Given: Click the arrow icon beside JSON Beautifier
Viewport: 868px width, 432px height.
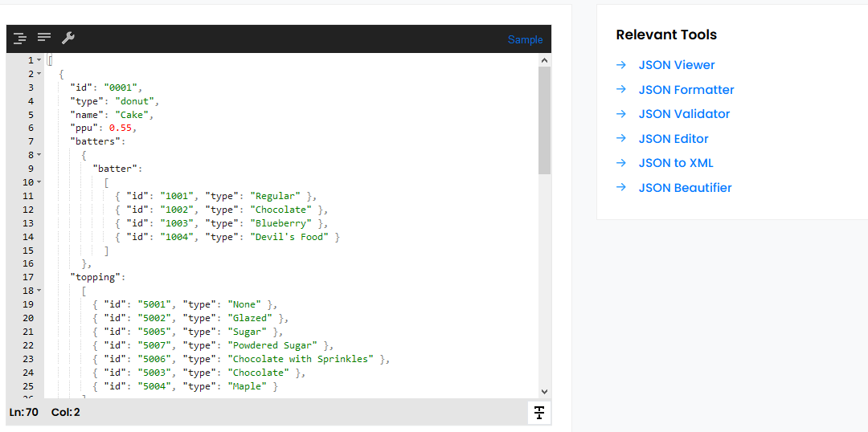Looking at the screenshot, I should pos(621,188).
